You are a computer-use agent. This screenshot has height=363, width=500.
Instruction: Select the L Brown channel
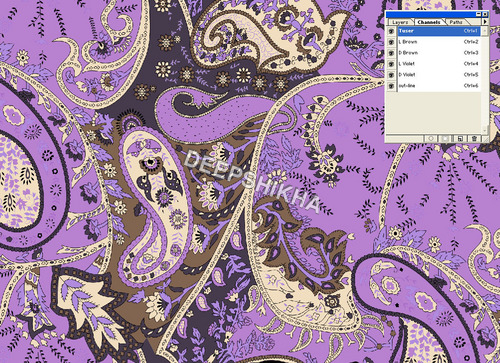click(439, 42)
